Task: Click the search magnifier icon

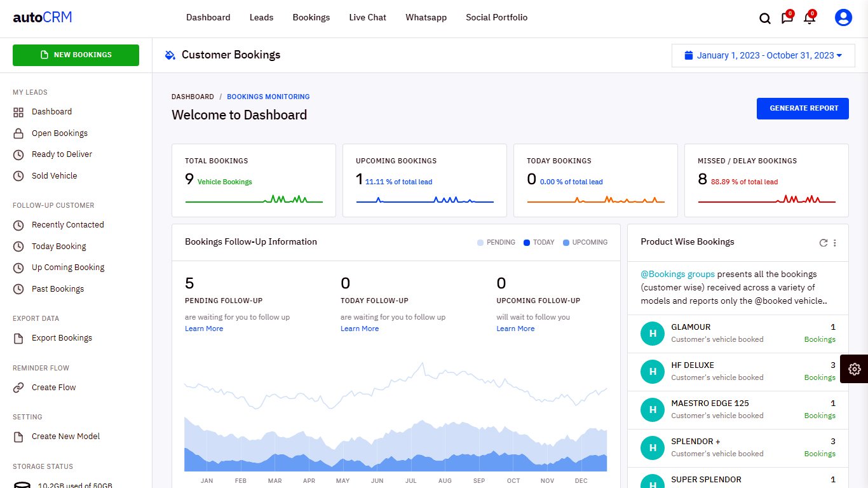Action: pyautogui.click(x=765, y=18)
